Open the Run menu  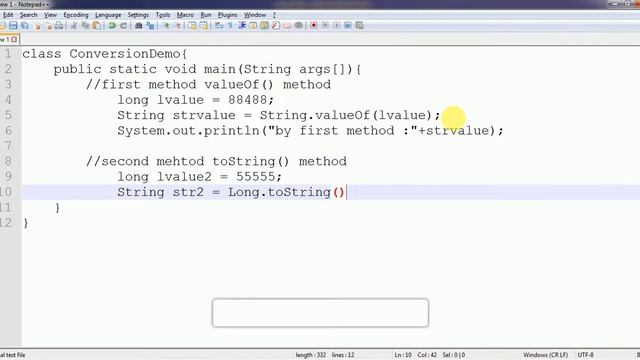pos(206,15)
